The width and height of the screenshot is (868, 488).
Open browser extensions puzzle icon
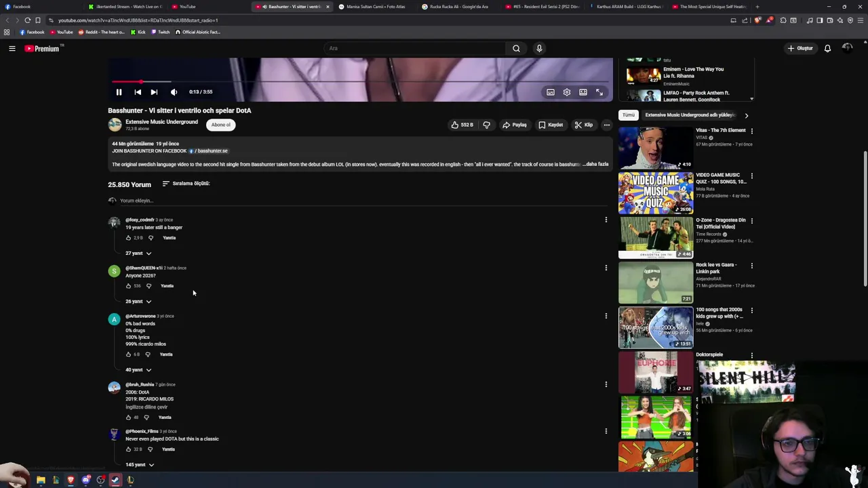(x=783, y=20)
